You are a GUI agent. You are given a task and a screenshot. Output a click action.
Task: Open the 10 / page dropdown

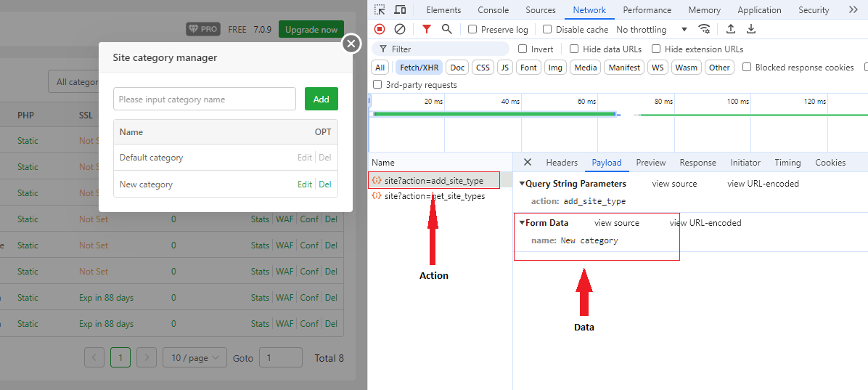(x=195, y=358)
